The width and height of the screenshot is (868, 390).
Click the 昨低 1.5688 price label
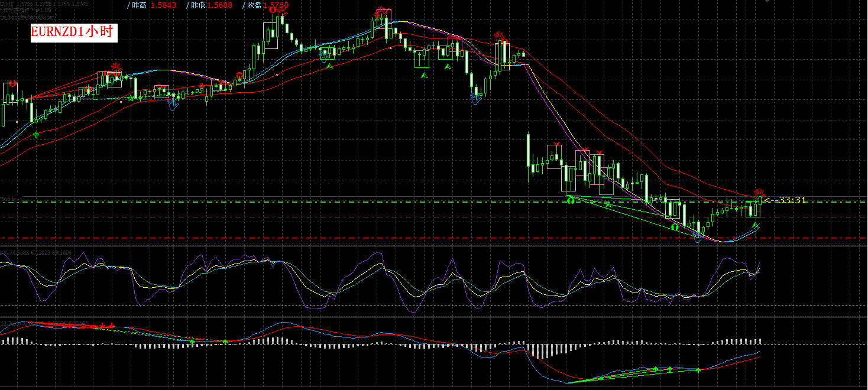coord(210,5)
